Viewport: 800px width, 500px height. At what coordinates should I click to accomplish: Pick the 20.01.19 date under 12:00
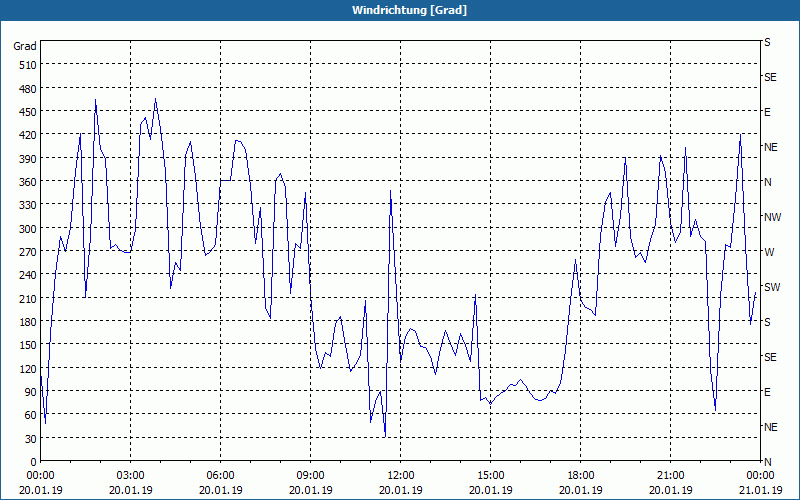coord(401,490)
